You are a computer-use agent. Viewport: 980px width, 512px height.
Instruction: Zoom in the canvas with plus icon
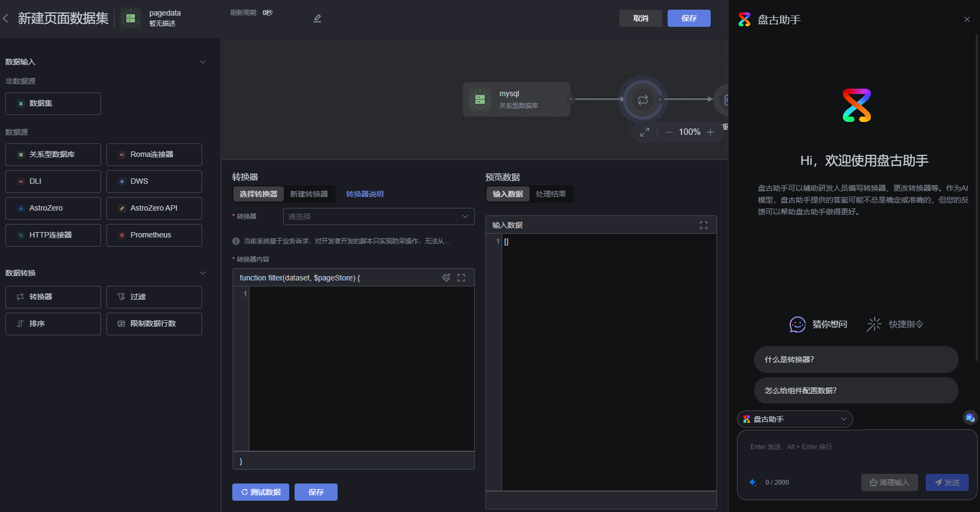(710, 132)
